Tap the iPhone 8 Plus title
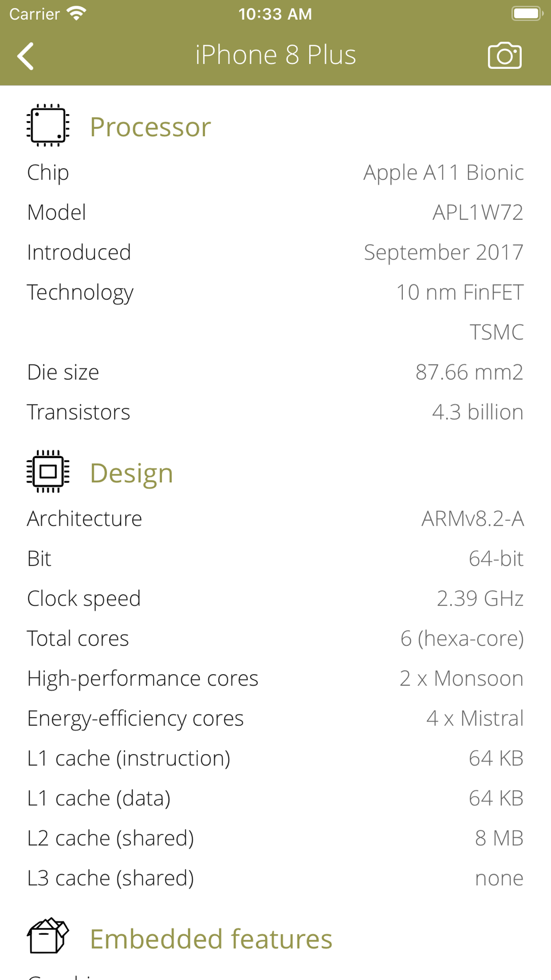Image resolution: width=551 pixels, height=980 pixels. (x=275, y=55)
